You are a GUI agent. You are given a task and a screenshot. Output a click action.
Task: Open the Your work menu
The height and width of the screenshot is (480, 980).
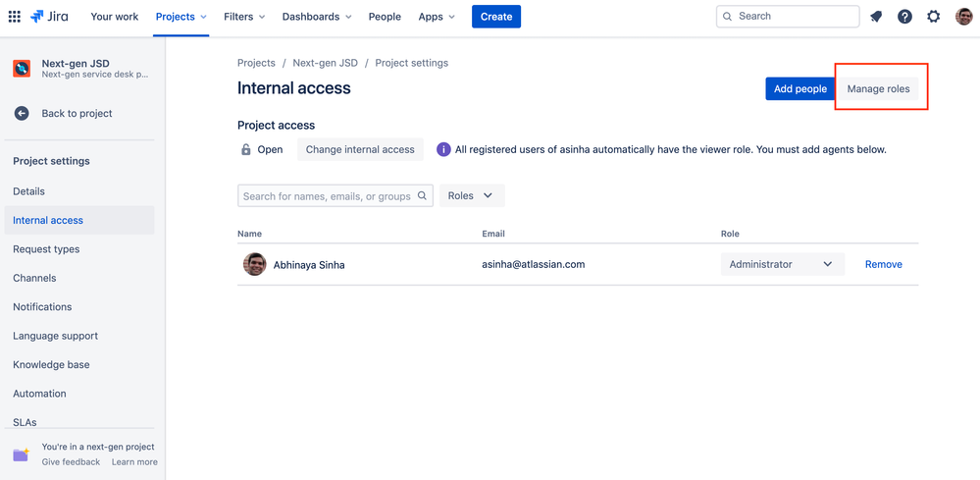click(115, 17)
